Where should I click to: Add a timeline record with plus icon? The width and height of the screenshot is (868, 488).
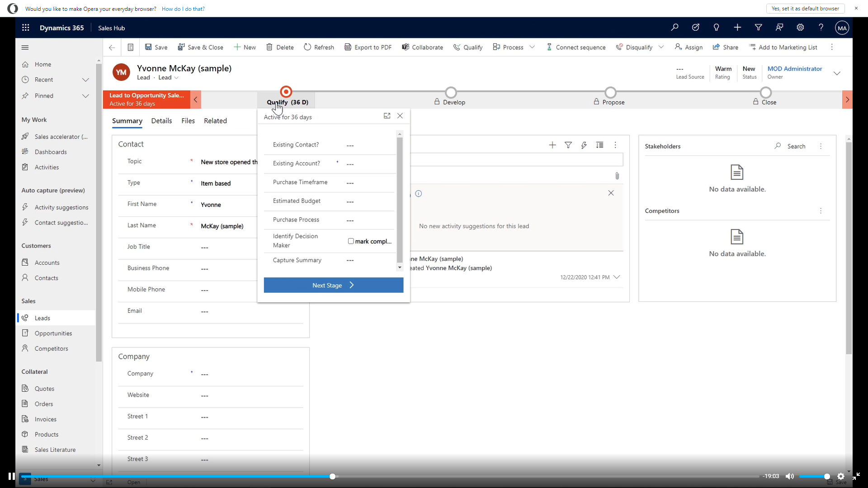552,145
